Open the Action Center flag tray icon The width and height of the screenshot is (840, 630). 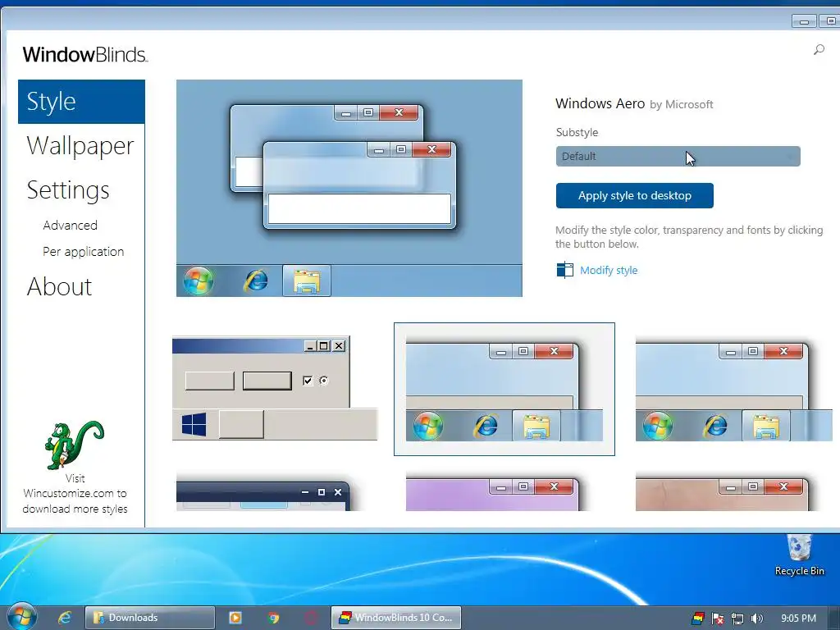717,619
